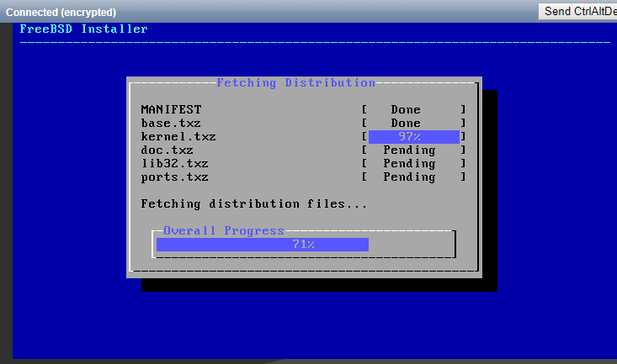Click the Connected (encrypted) status text
The image size is (617, 364).
(61, 13)
